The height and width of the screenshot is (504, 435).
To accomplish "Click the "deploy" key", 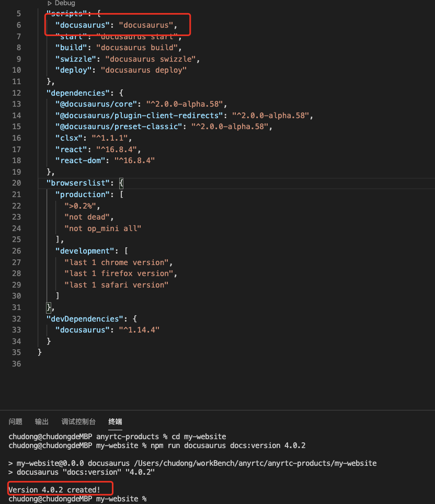I will tap(73, 70).
